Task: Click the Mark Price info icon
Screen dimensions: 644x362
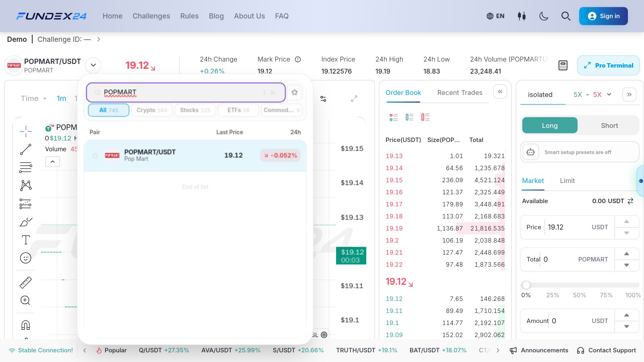Action: point(298,59)
